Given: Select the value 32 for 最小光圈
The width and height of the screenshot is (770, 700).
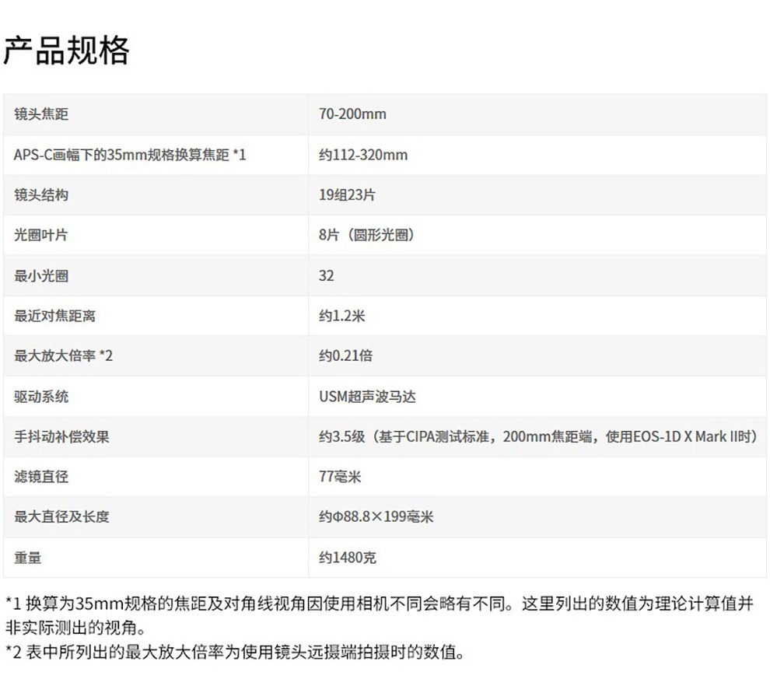Looking at the screenshot, I should [x=327, y=275].
